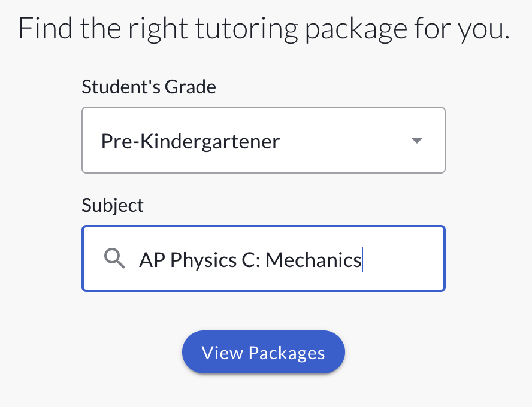Click empty space right of Mechanics in field
The width and height of the screenshot is (532, 407).
click(402, 259)
